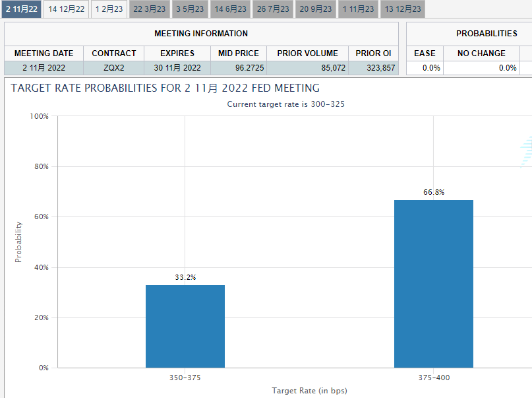Click the ZQX2 contract cell
Viewport: 532px width, 398px height.
[x=113, y=67]
